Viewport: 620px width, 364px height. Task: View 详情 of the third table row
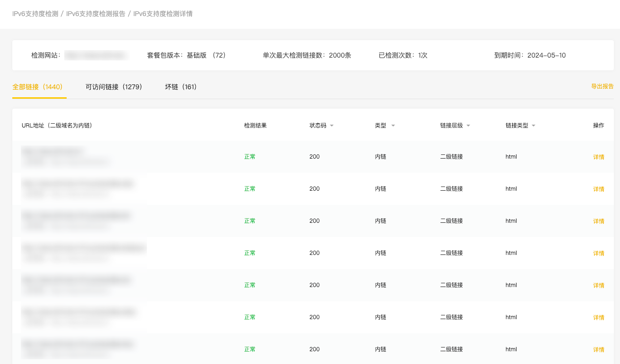pyautogui.click(x=598, y=221)
